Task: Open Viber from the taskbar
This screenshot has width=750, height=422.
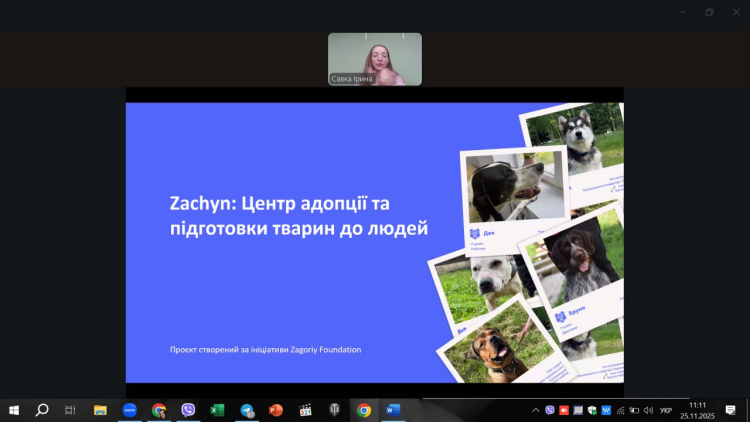Action: [x=188, y=410]
